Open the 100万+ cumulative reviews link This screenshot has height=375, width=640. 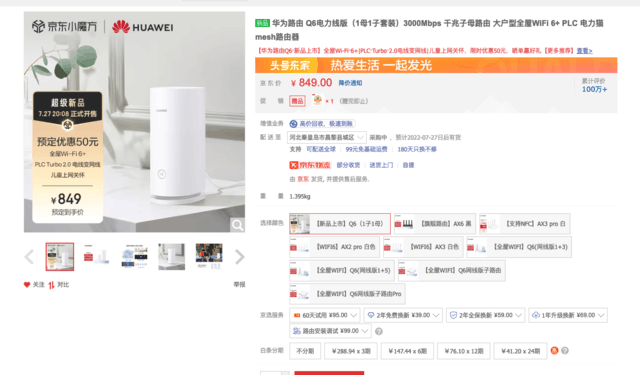594,89
